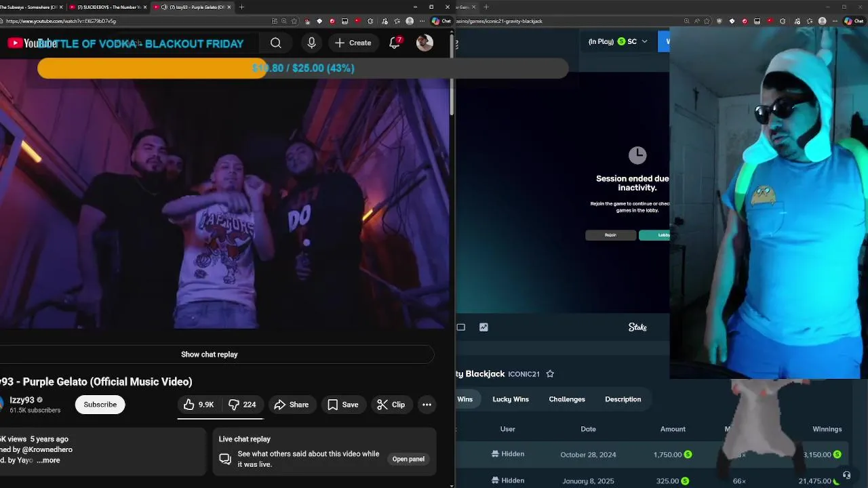Switch to the $UICIDEBOY$ browser tab

[107, 7]
